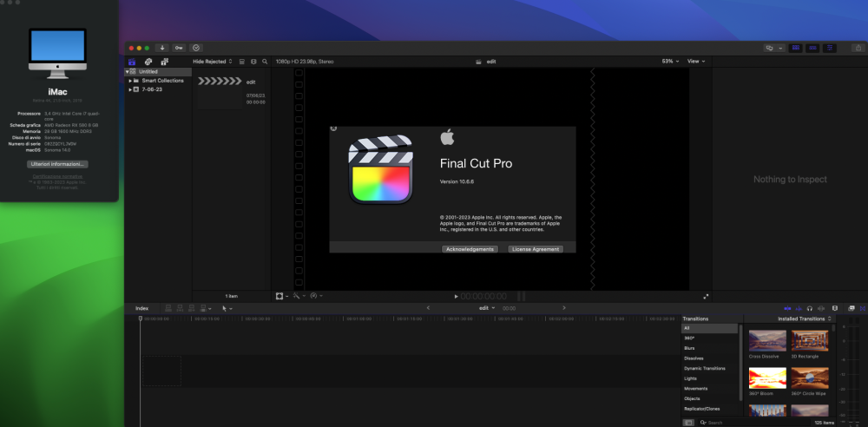Go back in timeline history arrow
This screenshot has width=868, height=427.
coord(428,308)
